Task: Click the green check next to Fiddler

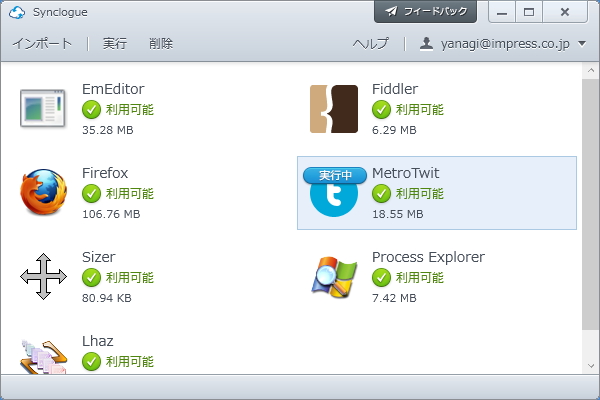Action: click(382, 110)
